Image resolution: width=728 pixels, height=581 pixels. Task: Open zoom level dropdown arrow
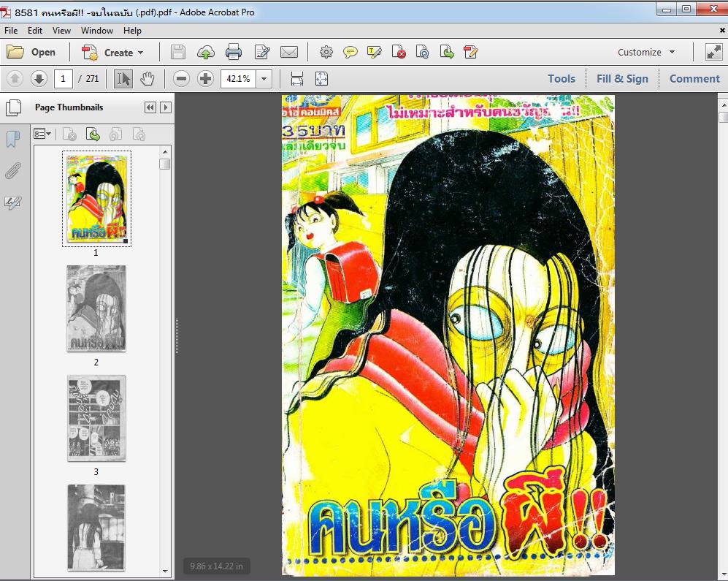coord(264,78)
